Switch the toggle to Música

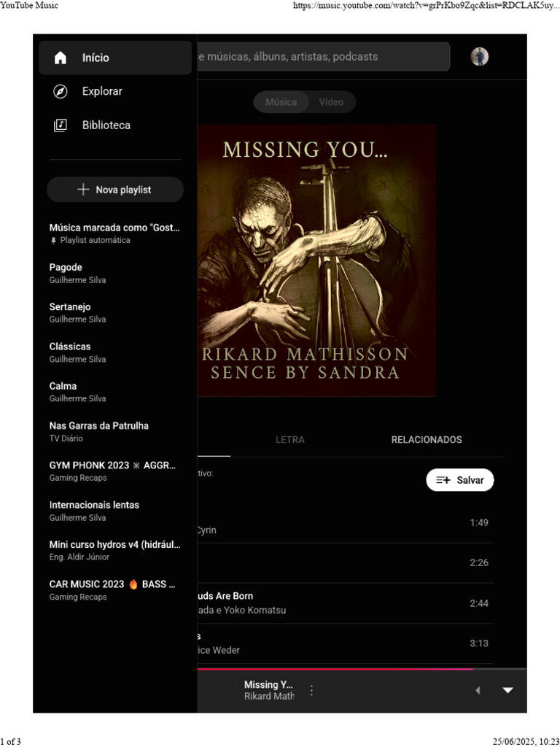(x=281, y=102)
